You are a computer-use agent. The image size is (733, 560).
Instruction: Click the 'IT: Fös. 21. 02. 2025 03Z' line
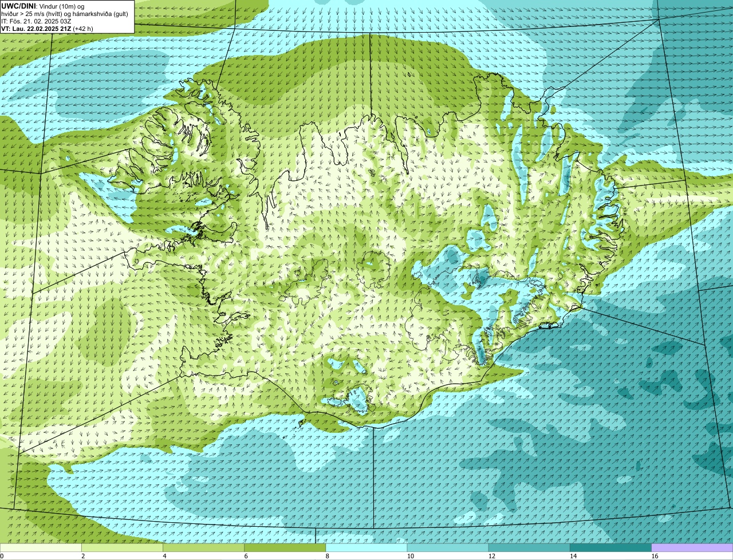tap(36, 21)
